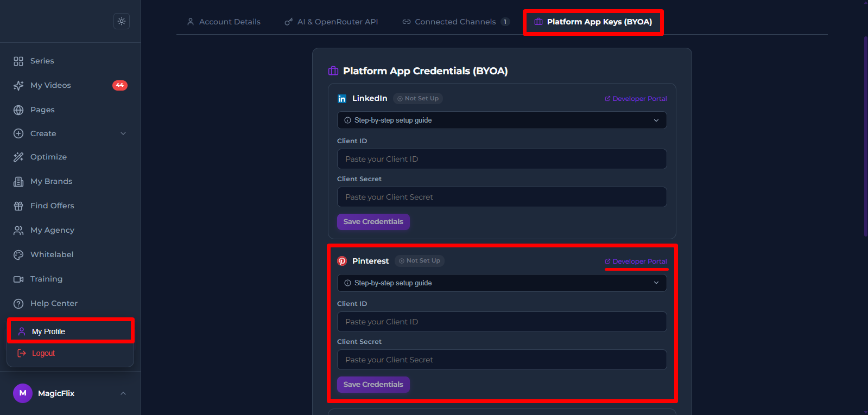Open Pinterest Developer Portal link
Screen dimensions: 868x415
click(636, 261)
